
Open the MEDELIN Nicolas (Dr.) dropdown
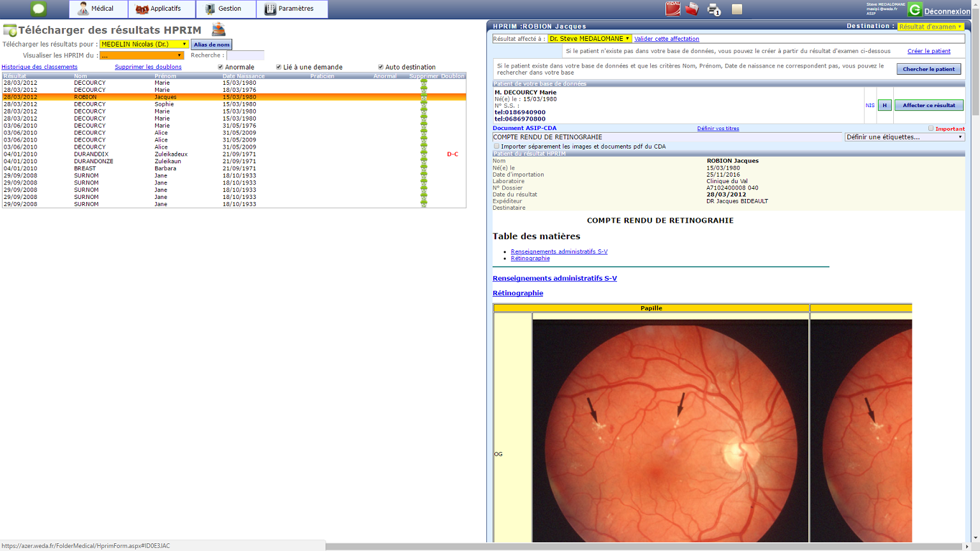[x=144, y=44]
